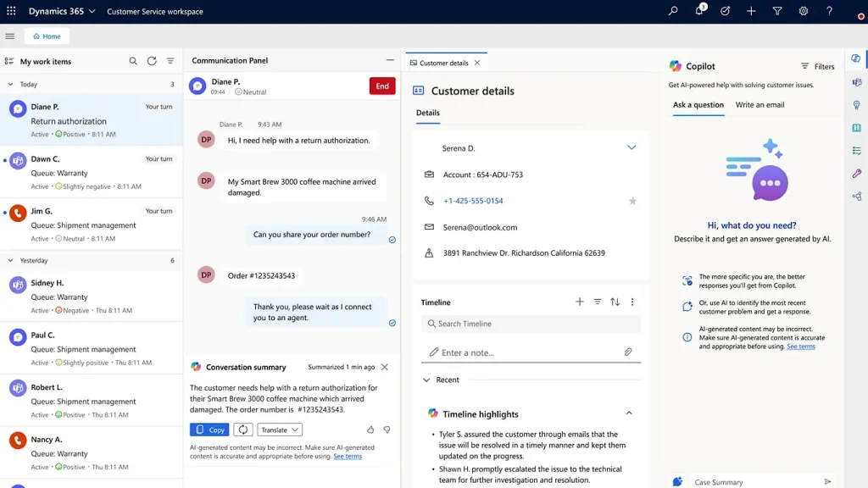The image size is (868, 488).
Task: Select the Knowledge search icon in side panel
Action: point(856,127)
